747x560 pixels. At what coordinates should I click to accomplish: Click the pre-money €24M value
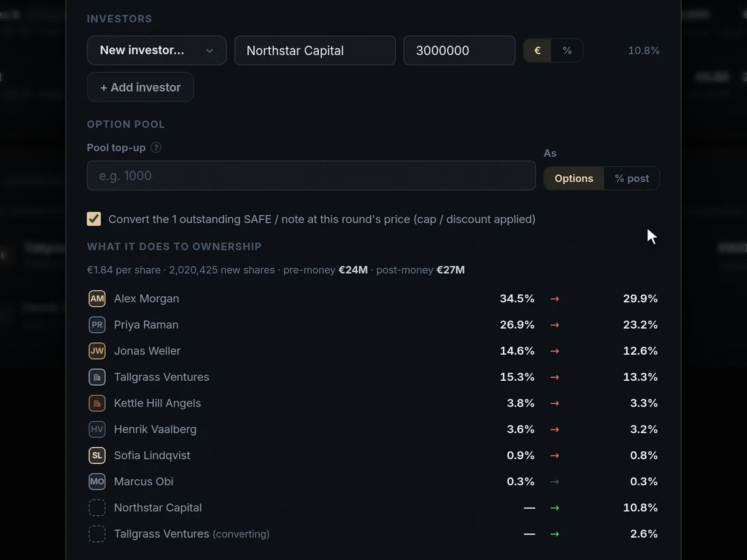coord(353,270)
